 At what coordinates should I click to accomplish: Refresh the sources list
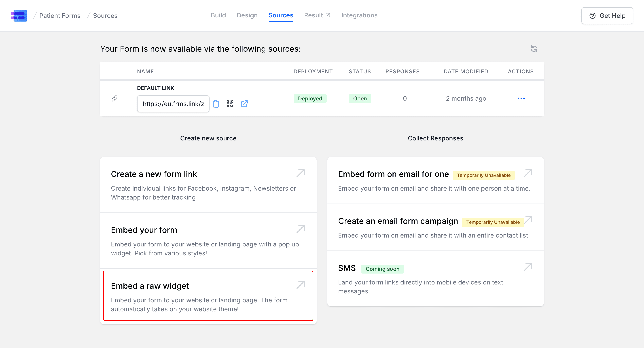[534, 49]
